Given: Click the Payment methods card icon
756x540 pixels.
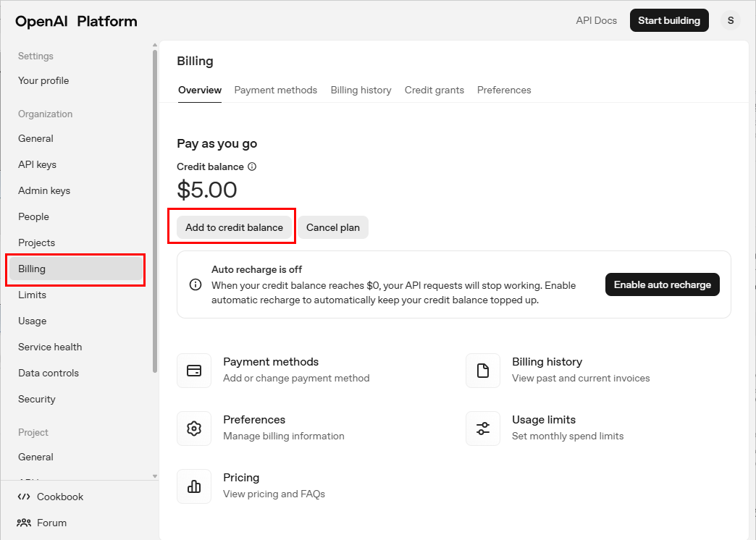Looking at the screenshot, I should [194, 371].
